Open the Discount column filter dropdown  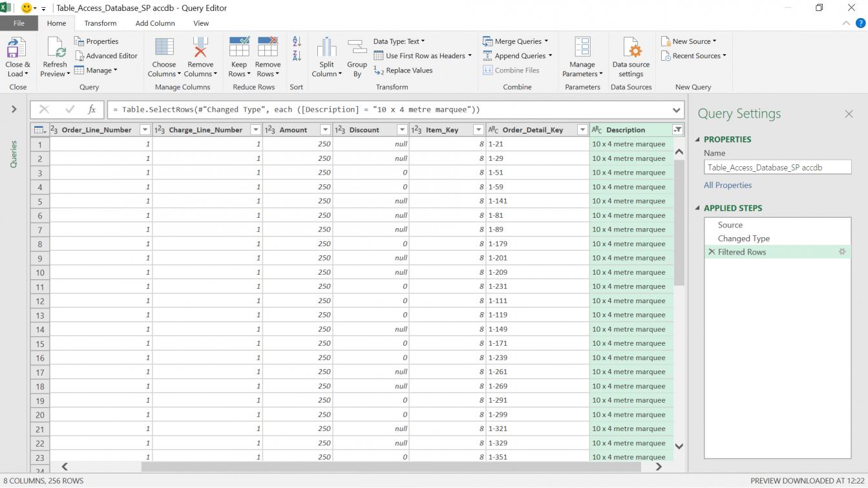point(402,130)
